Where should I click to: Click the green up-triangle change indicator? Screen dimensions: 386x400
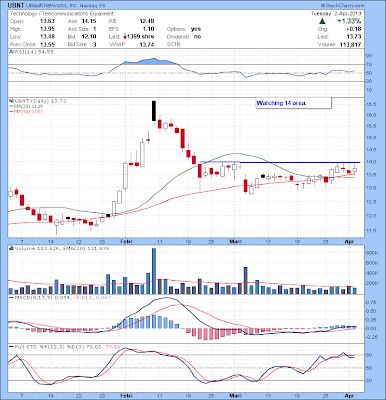tap(322, 21)
